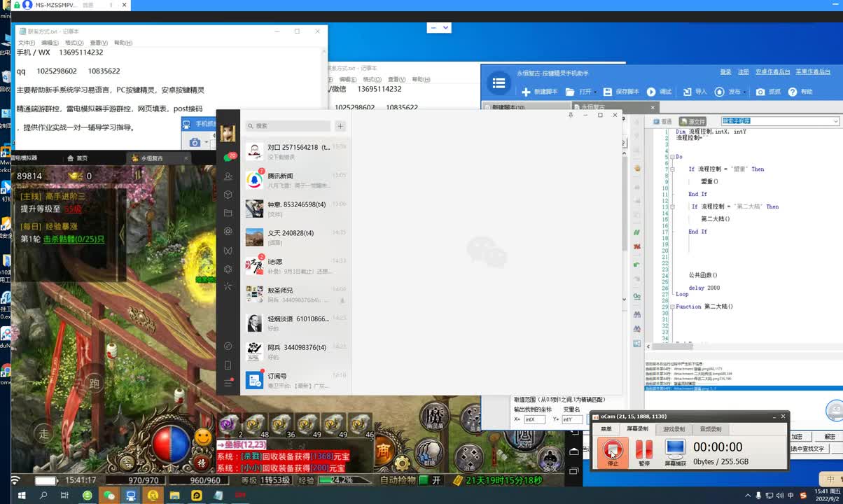Image resolution: width=843 pixels, height=504 pixels.
Task: Switch to oCam 音频录制 tab
Action: point(711,429)
